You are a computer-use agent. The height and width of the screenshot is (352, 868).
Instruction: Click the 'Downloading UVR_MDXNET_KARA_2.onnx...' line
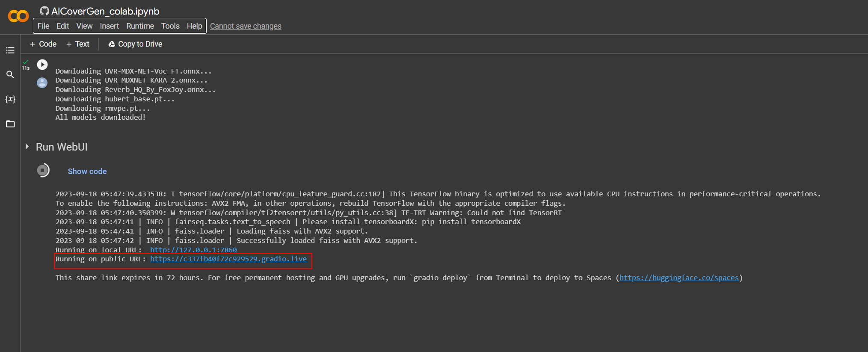click(131, 80)
